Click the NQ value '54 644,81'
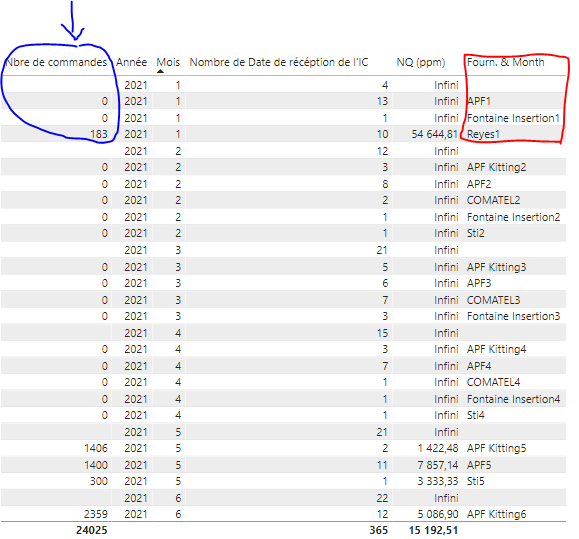The height and width of the screenshot is (539, 579). coord(435,134)
